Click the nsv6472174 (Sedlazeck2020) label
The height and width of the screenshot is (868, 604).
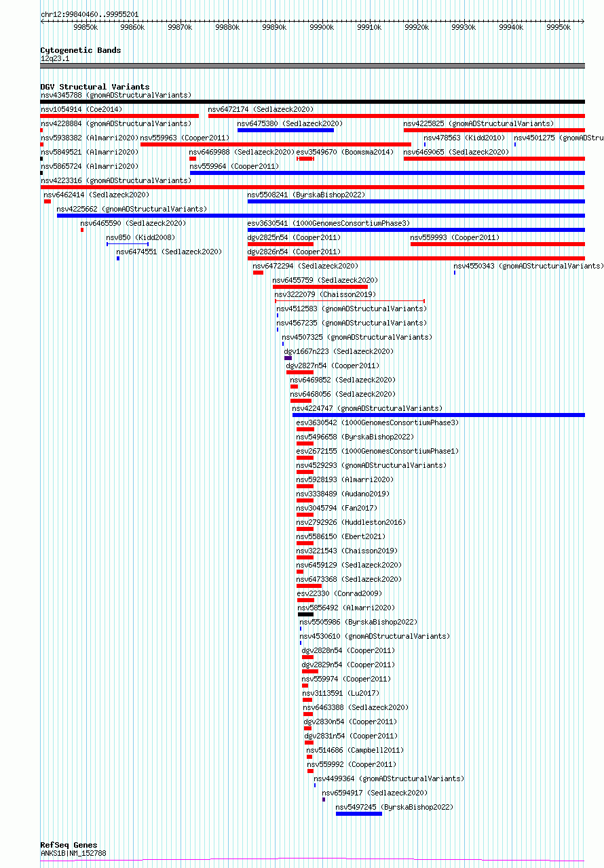pos(261,109)
